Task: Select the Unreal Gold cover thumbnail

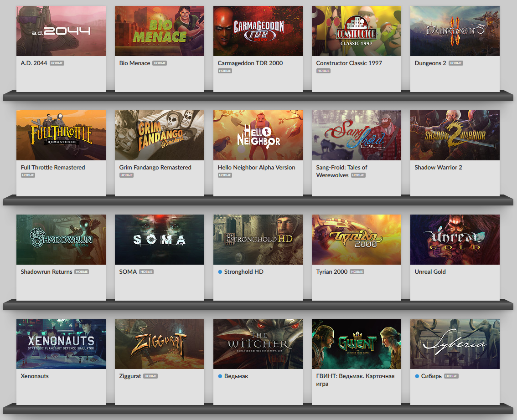Action: (455, 240)
